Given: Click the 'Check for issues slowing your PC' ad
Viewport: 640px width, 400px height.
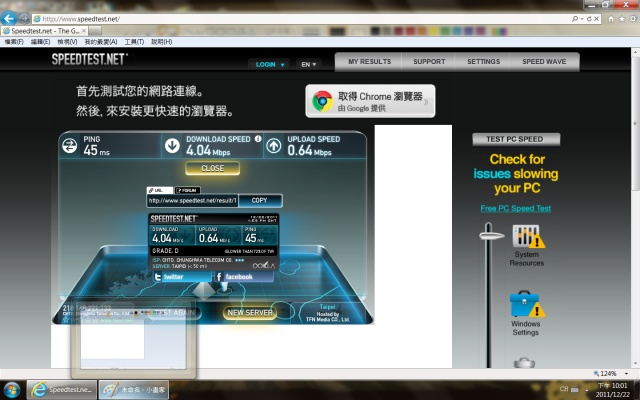Looking at the screenshot, I should pos(516,173).
